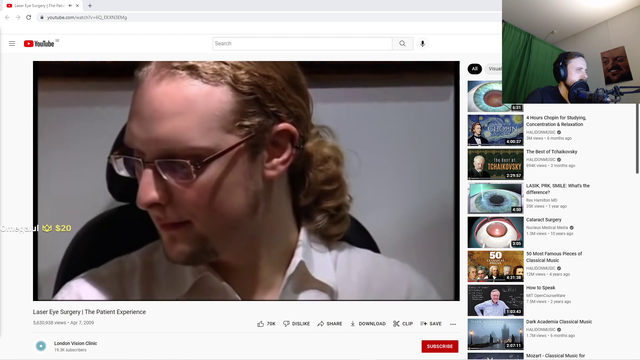Download the video with Download button
The height and width of the screenshot is (360, 640).
tap(368, 324)
